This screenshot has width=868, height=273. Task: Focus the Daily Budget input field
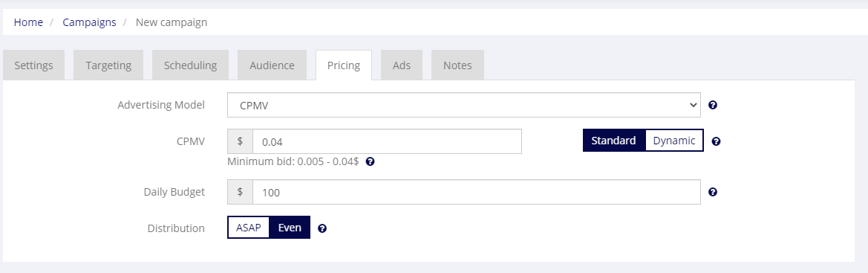click(477, 192)
